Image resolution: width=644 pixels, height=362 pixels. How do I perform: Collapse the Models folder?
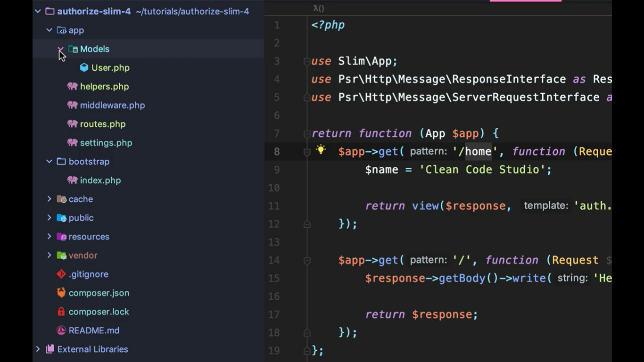tap(60, 49)
